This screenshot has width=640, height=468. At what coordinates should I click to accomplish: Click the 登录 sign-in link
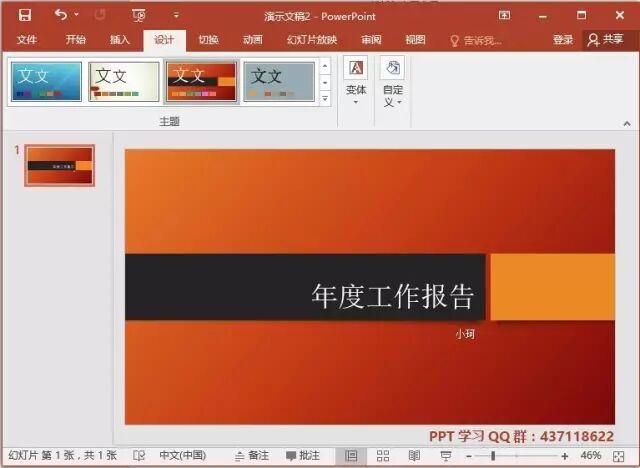click(563, 40)
